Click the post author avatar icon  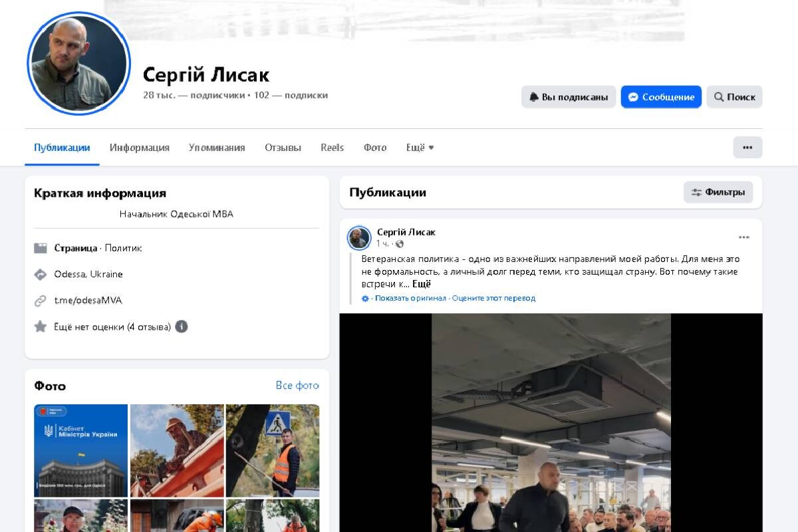click(359, 238)
